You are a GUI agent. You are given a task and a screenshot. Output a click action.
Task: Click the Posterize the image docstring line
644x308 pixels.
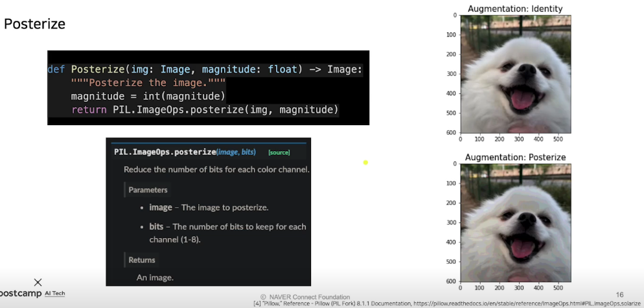coord(148,83)
